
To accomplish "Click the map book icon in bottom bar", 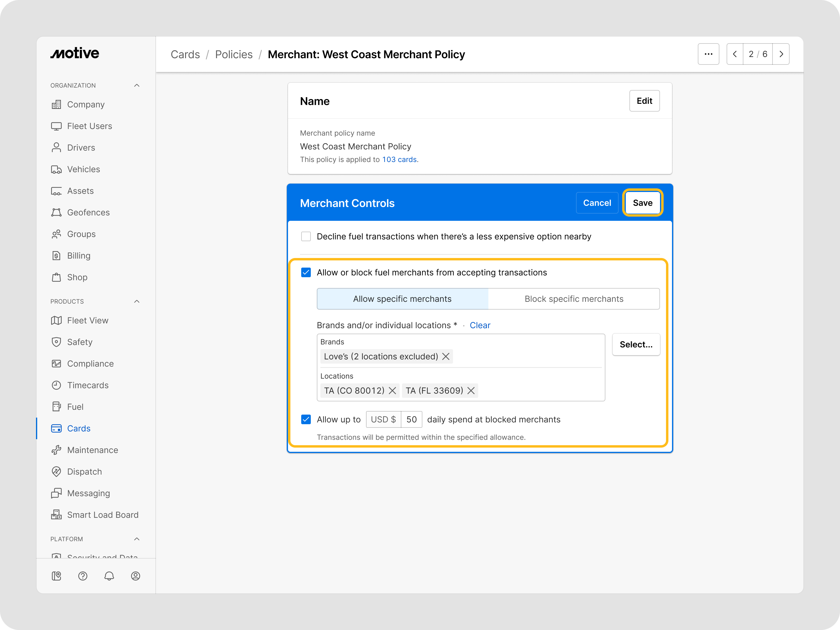I will click(x=56, y=576).
